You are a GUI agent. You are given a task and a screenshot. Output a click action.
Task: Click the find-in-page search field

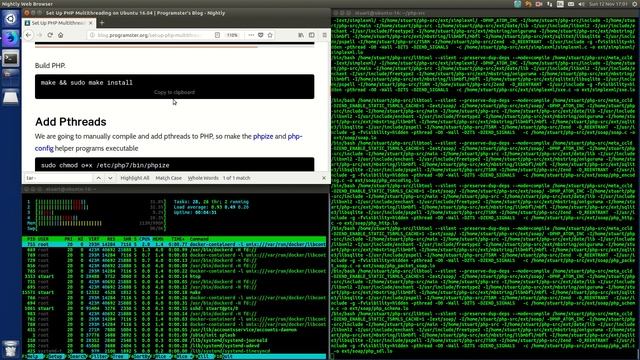pos(58,178)
